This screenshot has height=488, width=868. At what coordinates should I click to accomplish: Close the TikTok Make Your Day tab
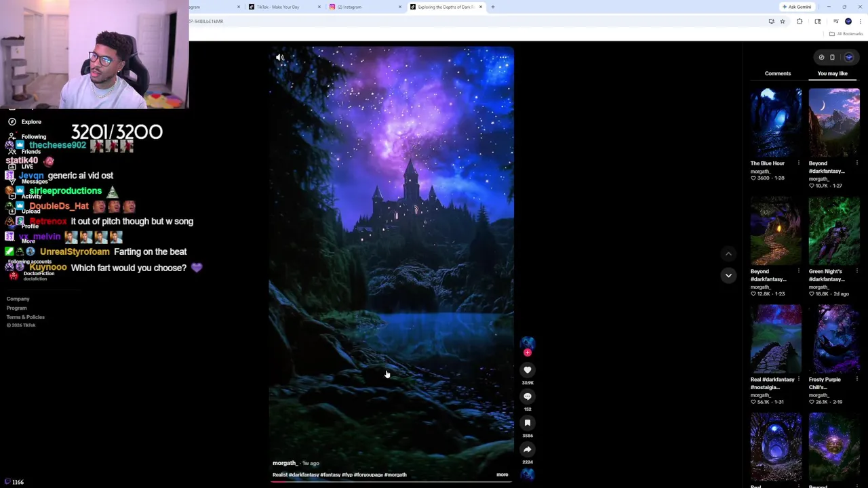click(319, 7)
